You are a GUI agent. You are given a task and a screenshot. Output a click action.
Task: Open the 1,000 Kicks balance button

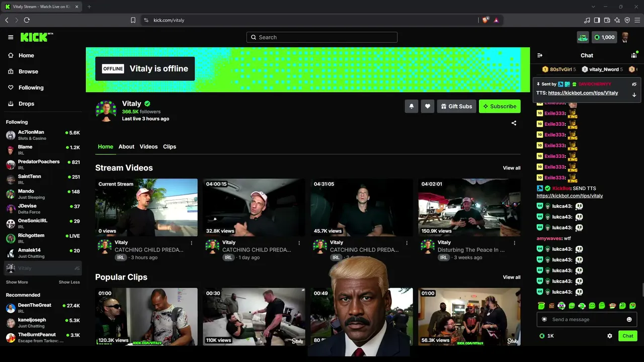[x=604, y=37]
